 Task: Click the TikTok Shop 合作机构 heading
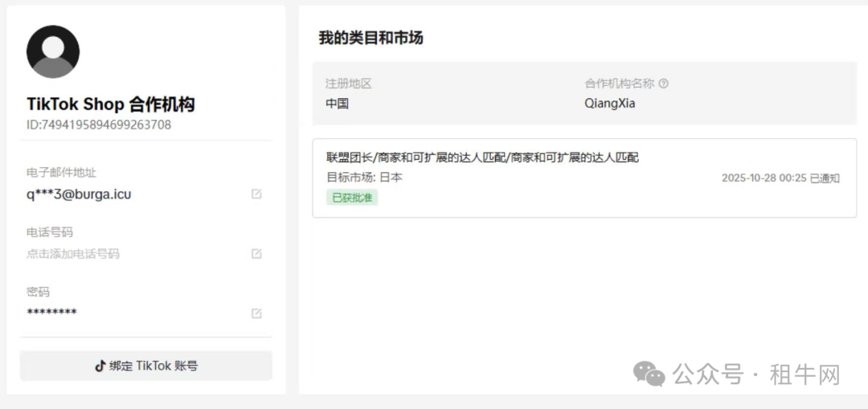111,104
